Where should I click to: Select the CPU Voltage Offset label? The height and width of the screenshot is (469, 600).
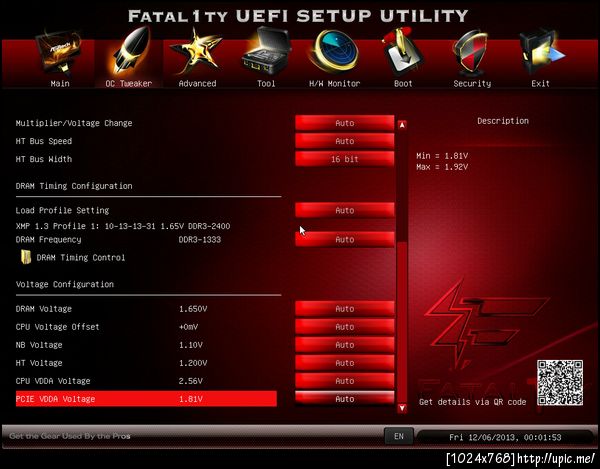(57, 327)
